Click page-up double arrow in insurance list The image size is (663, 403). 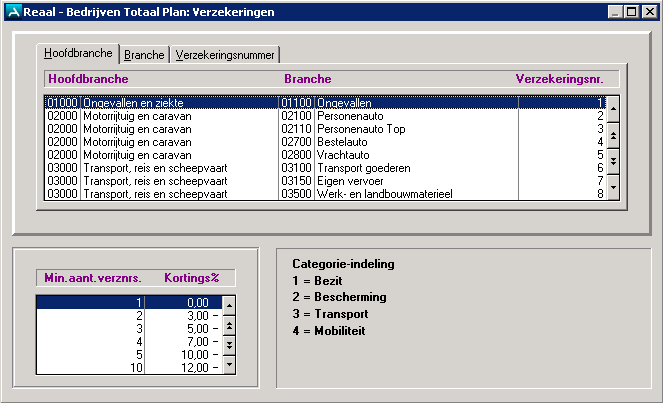613,134
